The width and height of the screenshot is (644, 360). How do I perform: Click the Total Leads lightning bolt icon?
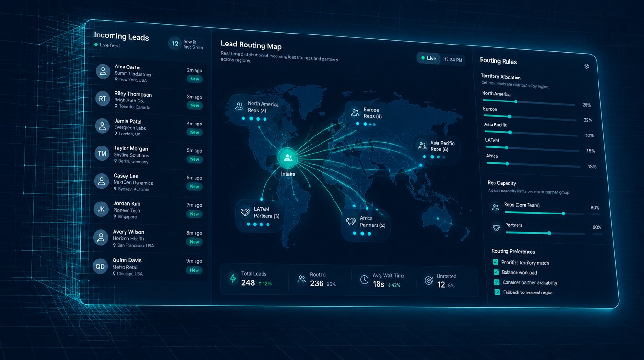coord(233,278)
